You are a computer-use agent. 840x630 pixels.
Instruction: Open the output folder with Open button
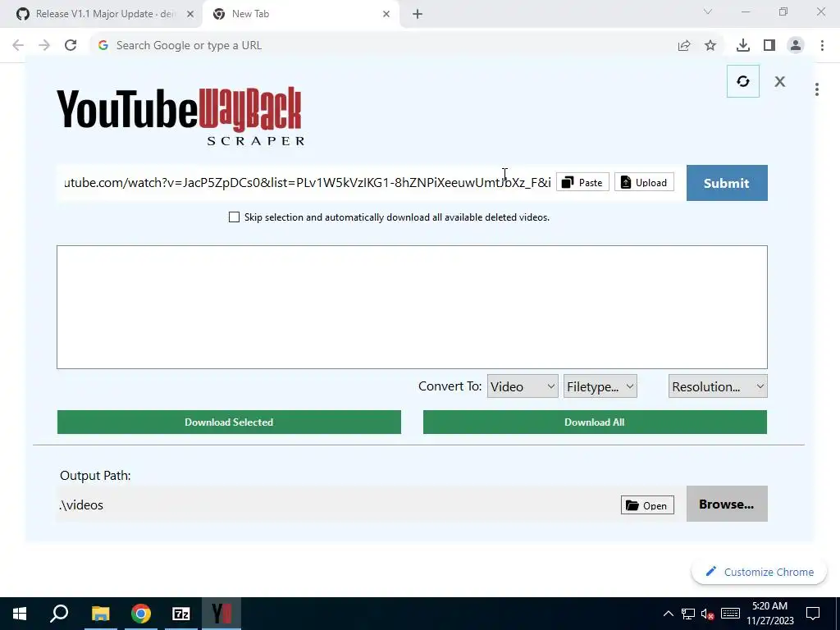[x=647, y=505]
